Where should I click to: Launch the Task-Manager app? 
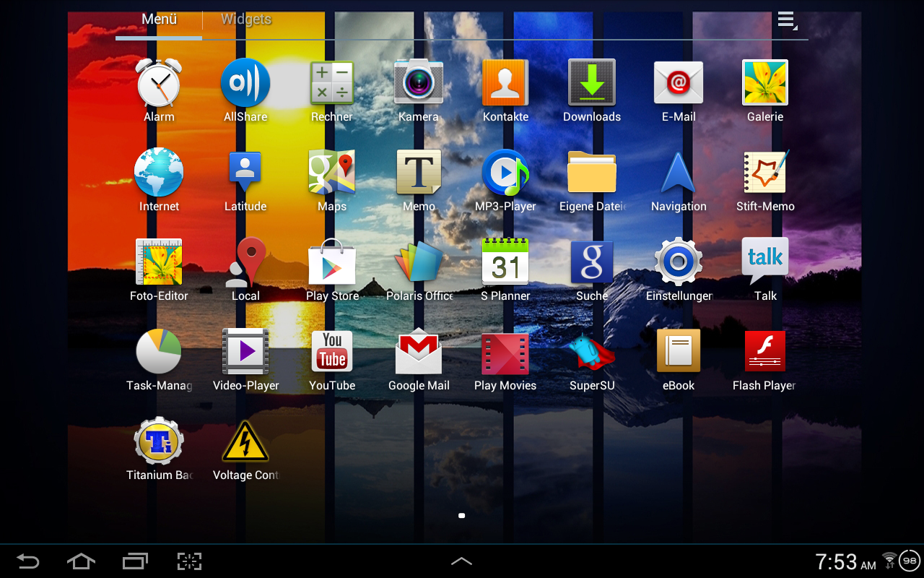click(x=159, y=353)
